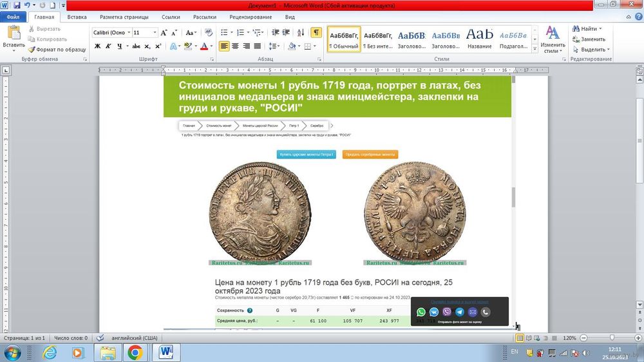Apply strikethrough formatting

pyautogui.click(x=136, y=46)
